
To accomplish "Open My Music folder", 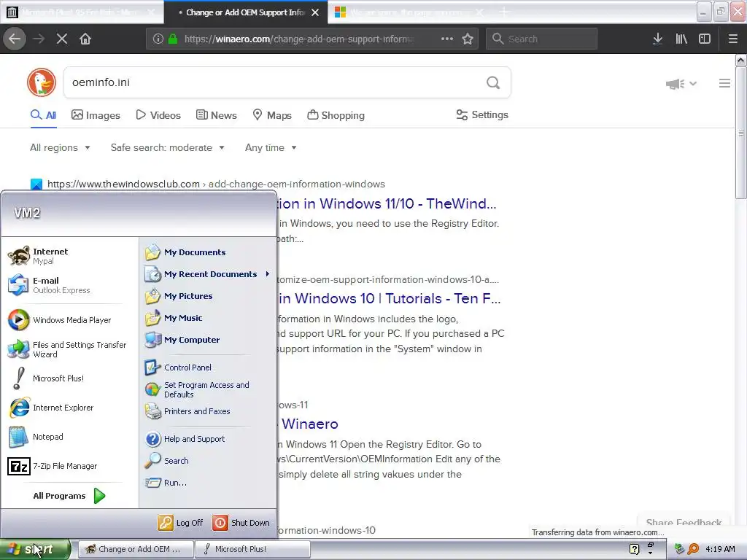I will pyautogui.click(x=174, y=318).
